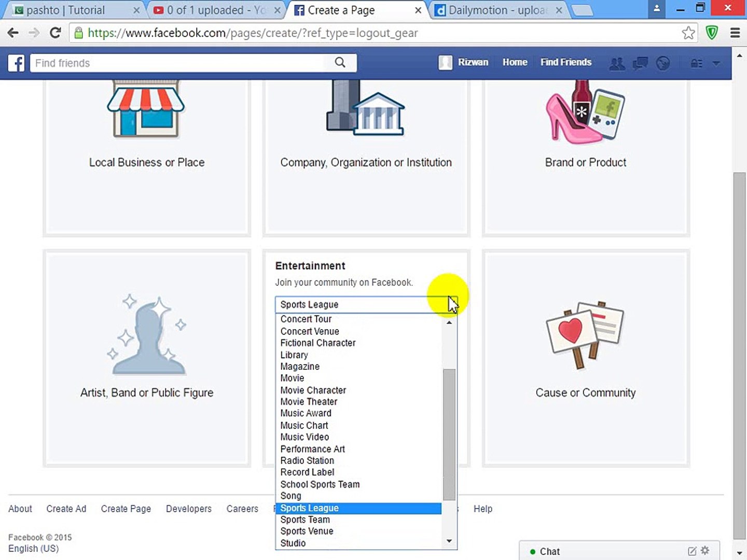The height and width of the screenshot is (560, 747).
Task: Click the address bar URL
Action: click(x=253, y=33)
